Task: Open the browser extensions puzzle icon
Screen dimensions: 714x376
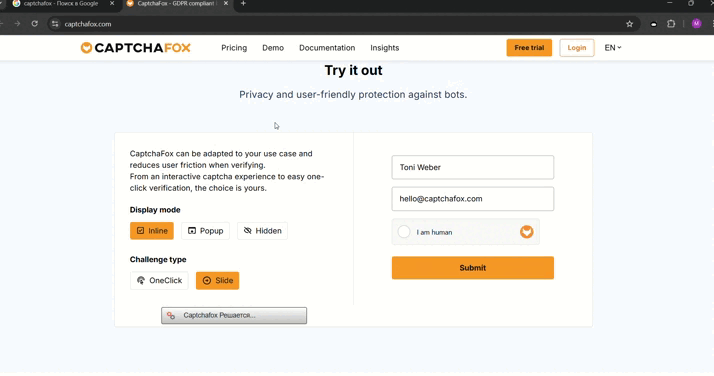Action: [671, 24]
